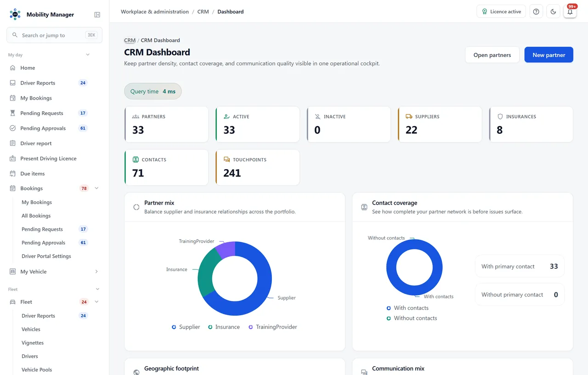
Task: Follow the Workplace & administration breadcrumb
Action: pos(155,11)
